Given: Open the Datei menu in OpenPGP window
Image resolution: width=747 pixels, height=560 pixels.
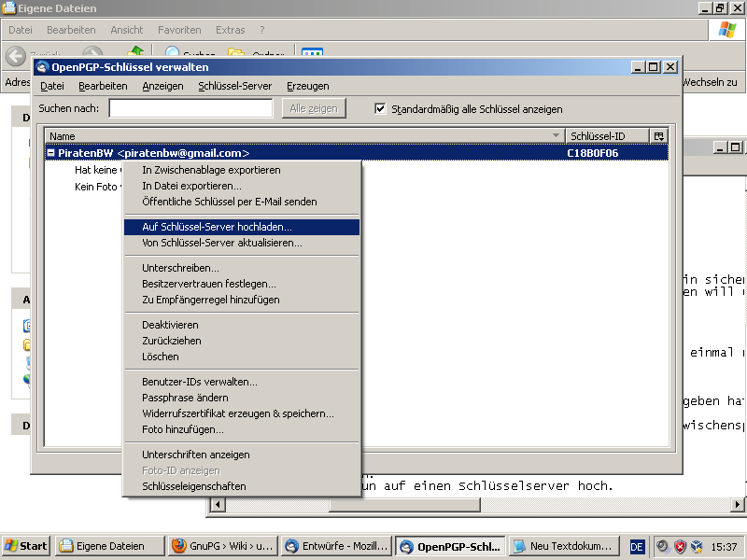Looking at the screenshot, I should click(52, 86).
